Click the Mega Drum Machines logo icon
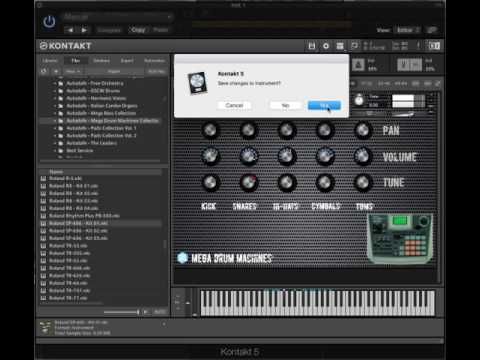Screen dimensions: 480x360 coord(182,258)
